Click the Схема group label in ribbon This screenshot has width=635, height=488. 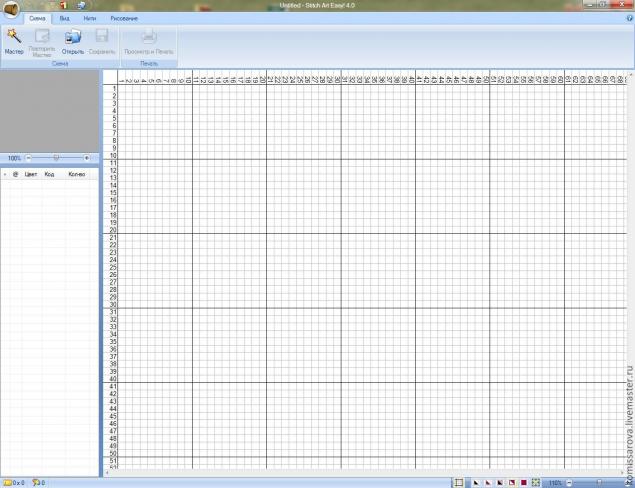[x=60, y=64]
